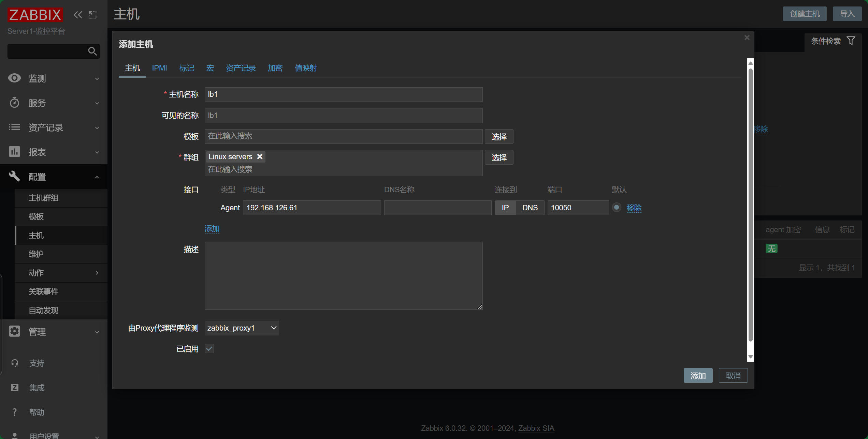Click the 描述 text area
The height and width of the screenshot is (439, 868).
(x=344, y=276)
